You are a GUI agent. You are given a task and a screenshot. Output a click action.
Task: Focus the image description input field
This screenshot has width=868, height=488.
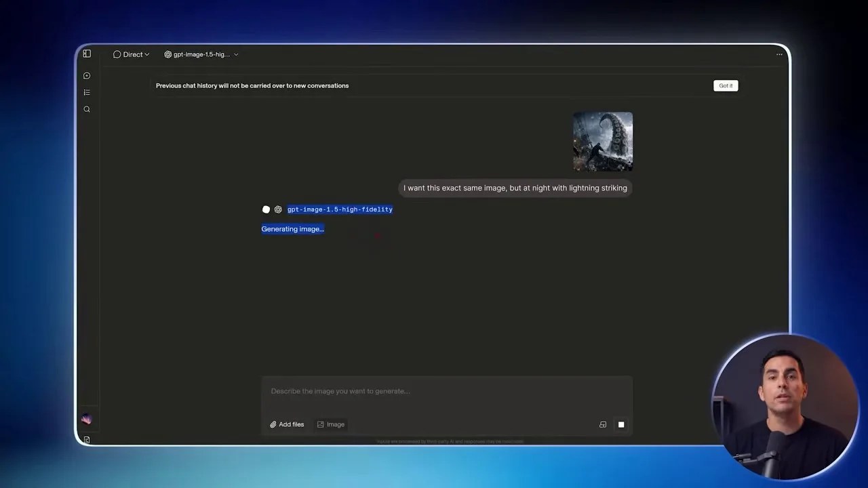tap(447, 391)
